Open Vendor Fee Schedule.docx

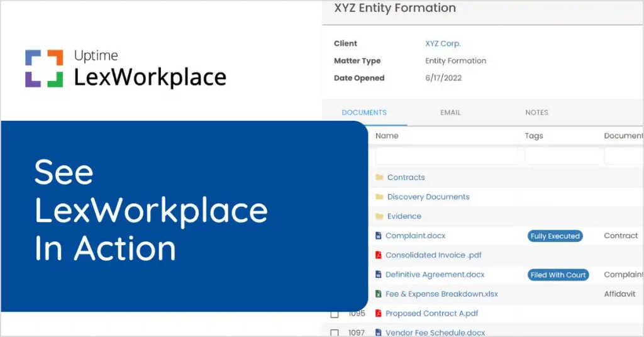435,333
